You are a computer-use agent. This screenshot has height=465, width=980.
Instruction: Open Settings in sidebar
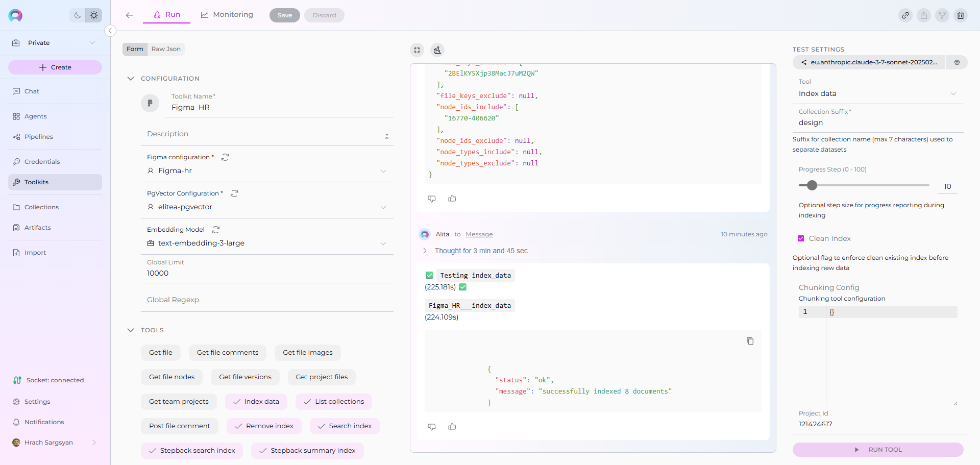pyautogui.click(x=55, y=402)
